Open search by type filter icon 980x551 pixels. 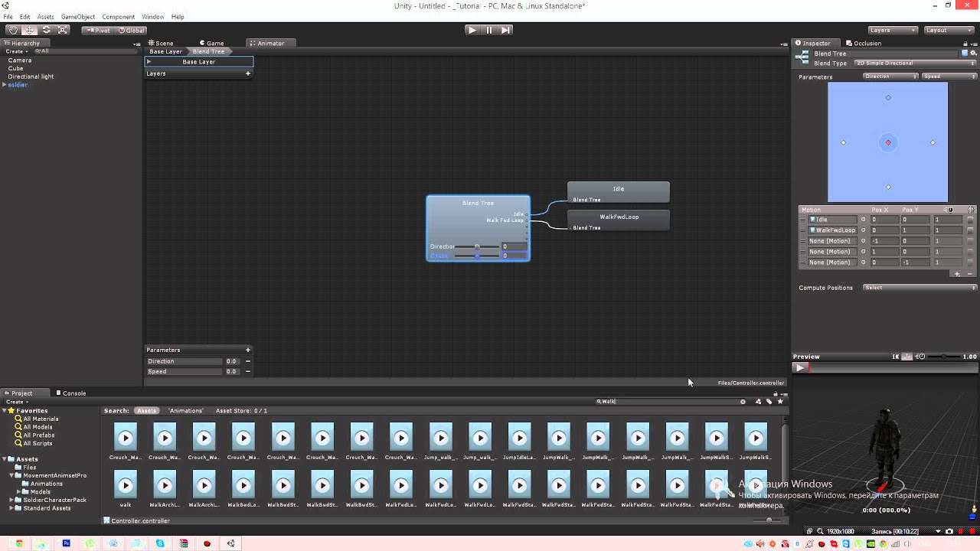pos(758,402)
